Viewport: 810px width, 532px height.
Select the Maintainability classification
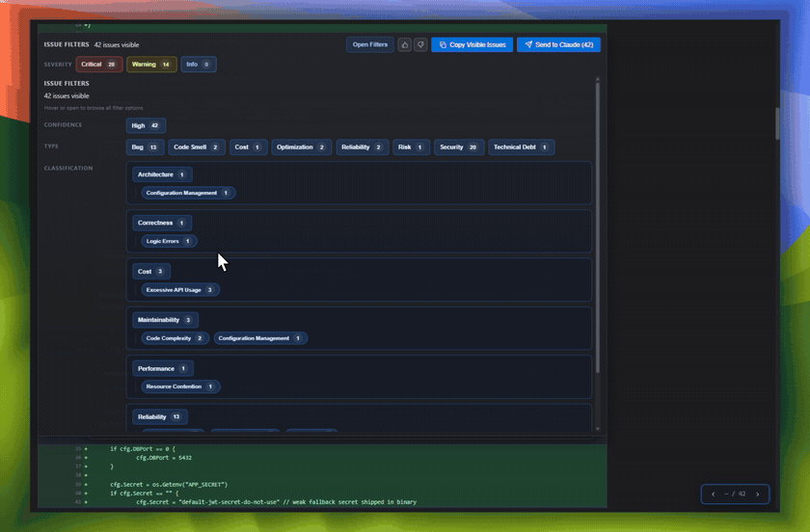(165, 320)
